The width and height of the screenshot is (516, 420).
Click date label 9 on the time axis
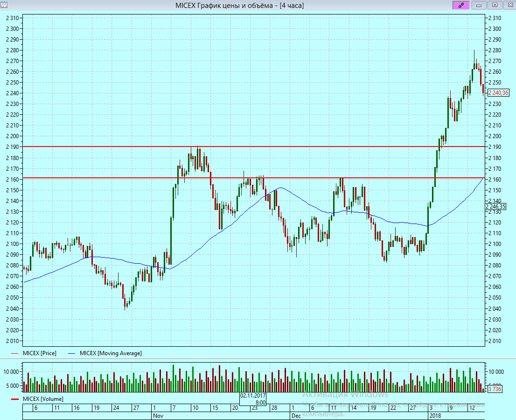(451, 408)
